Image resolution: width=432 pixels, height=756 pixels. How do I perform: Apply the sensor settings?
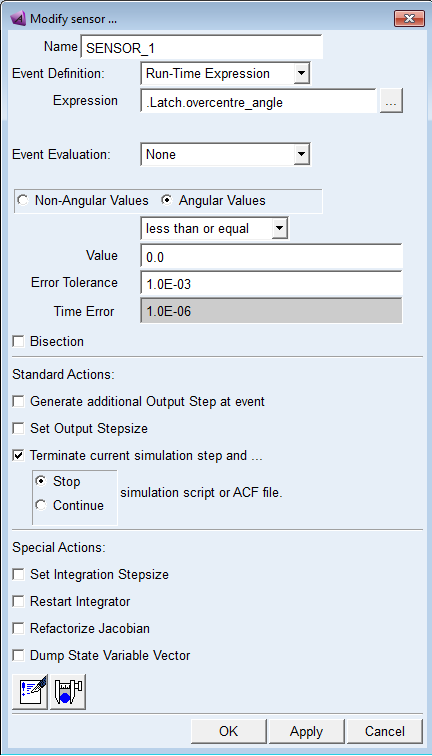pos(306,731)
